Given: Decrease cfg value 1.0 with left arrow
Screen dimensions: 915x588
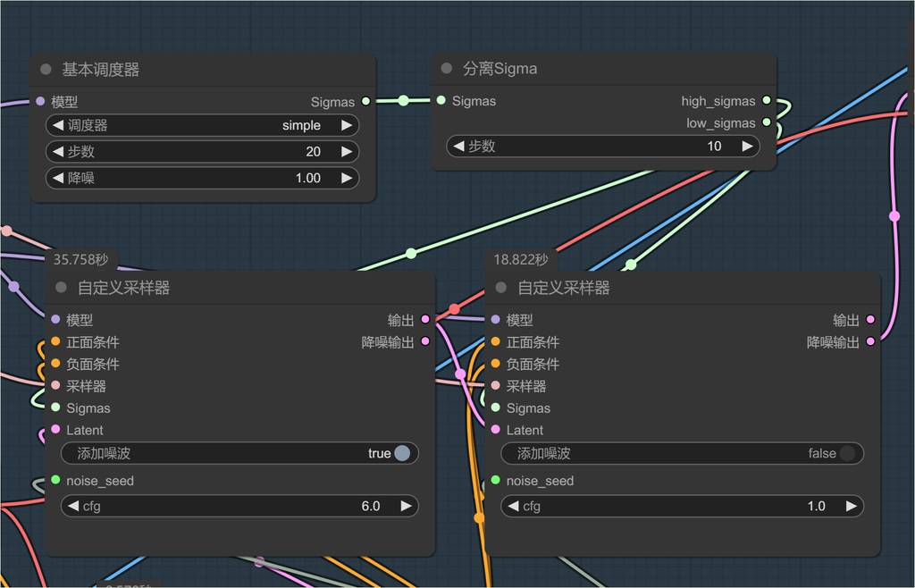Looking at the screenshot, I should click(513, 506).
